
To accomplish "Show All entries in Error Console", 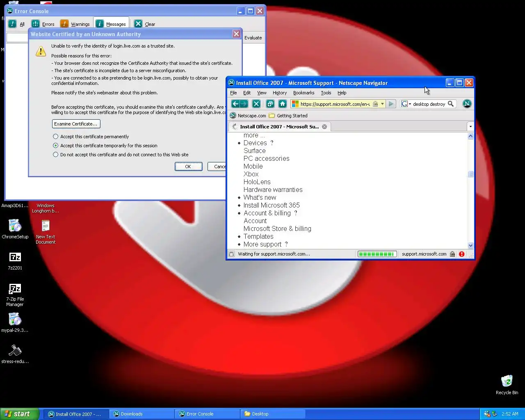I will (x=17, y=24).
